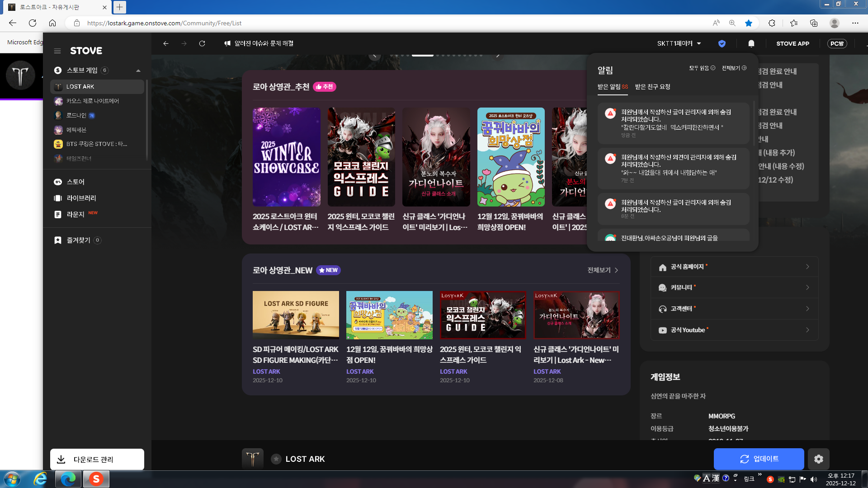Viewport: 868px width, 488px height.
Task: Open the Store sidebar item
Action: click(x=75, y=182)
